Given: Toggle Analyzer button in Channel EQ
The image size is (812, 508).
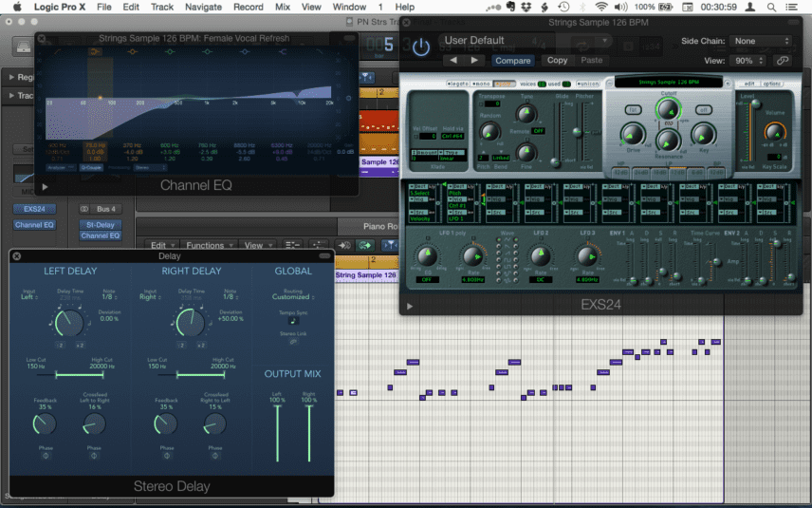Looking at the screenshot, I should [61, 168].
